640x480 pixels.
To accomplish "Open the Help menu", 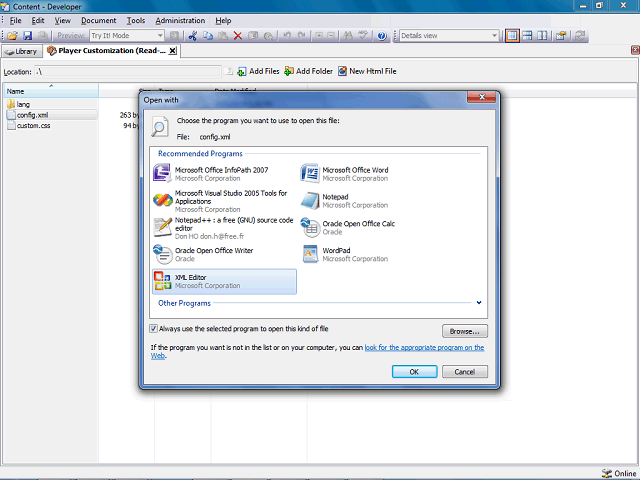I will tap(223, 20).
